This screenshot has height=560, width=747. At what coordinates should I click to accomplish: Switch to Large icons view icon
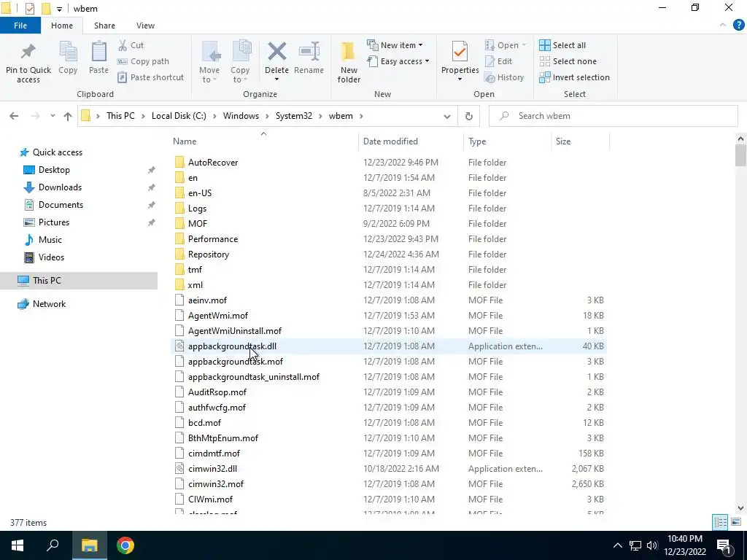pyautogui.click(x=735, y=522)
